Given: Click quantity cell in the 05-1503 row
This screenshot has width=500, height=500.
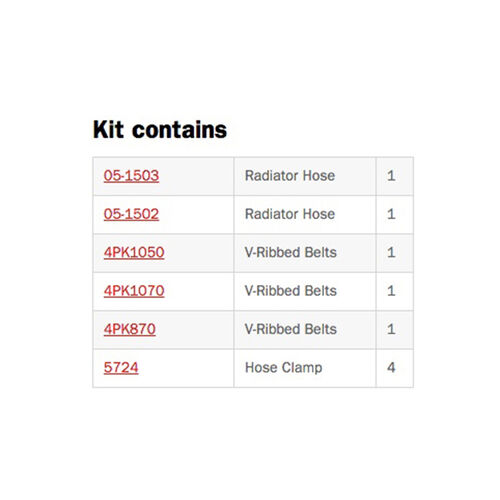Looking at the screenshot, I should [x=395, y=176].
